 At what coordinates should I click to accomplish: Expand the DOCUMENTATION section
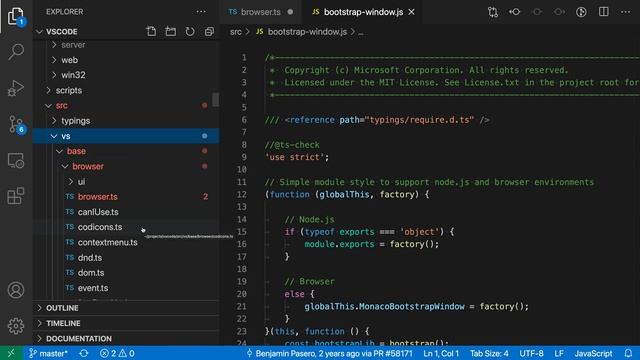pyautogui.click(x=127, y=339)
